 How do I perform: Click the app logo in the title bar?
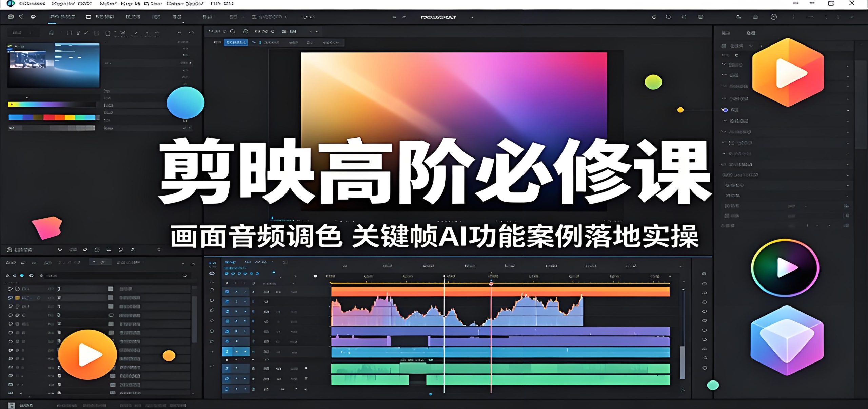click(x=11, y=3)
